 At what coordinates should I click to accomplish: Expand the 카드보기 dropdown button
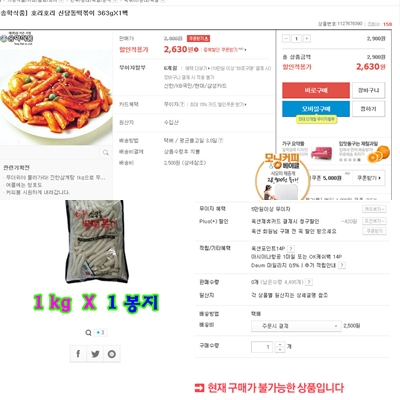point(374,209)
